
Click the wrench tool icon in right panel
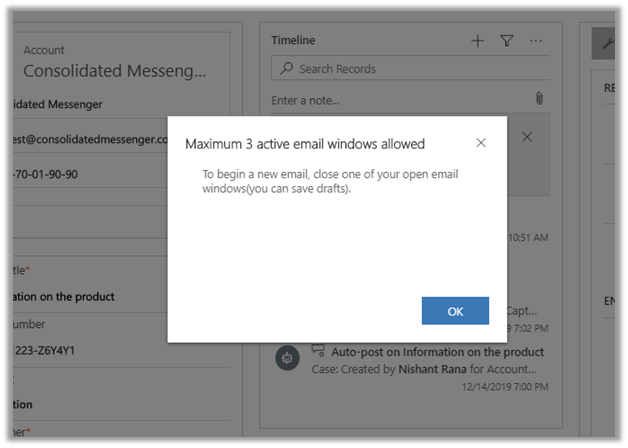click(605, 42)
